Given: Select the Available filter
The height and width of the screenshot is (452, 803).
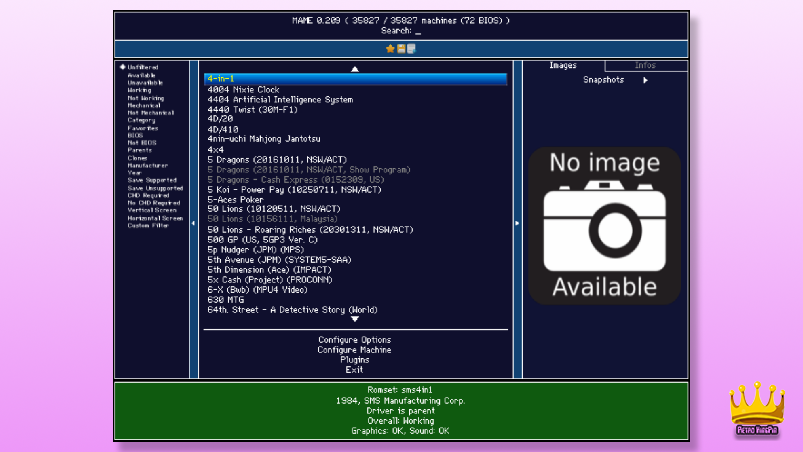Looking at the screenshot, I should 141,75.
